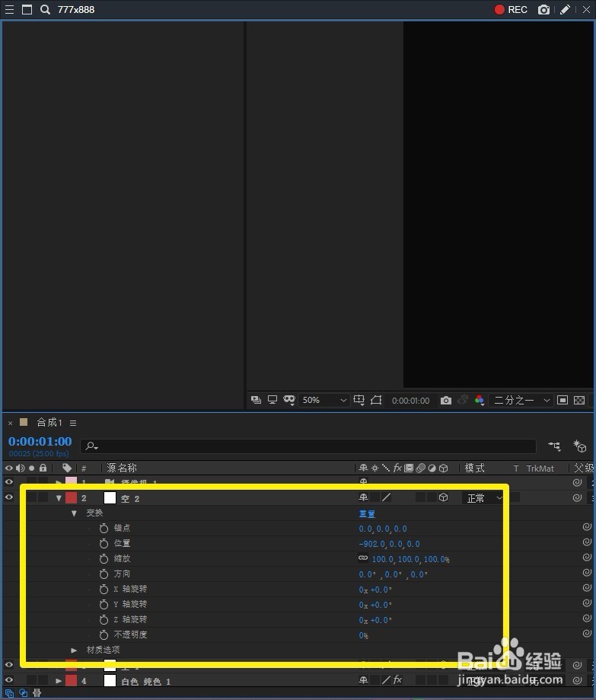The width and height of the screenshot is (596, 700).
Task: Start recording with the REC button
Action: [511, 9]
